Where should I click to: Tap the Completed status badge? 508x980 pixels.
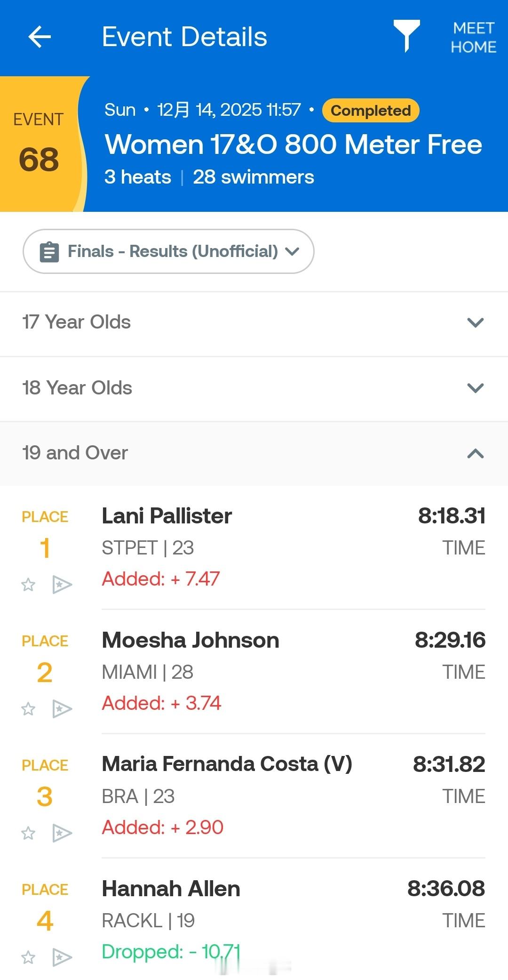pyautogui.click(x=371, y=111)
